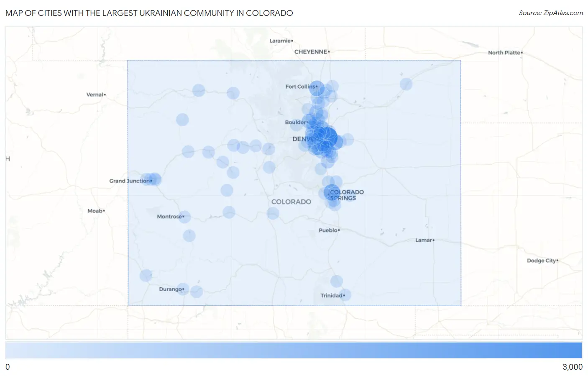The width and height of the screenshot is (588, 376).
Task: Click the Colorado Springs label
Action: click(x=346, y=195)
